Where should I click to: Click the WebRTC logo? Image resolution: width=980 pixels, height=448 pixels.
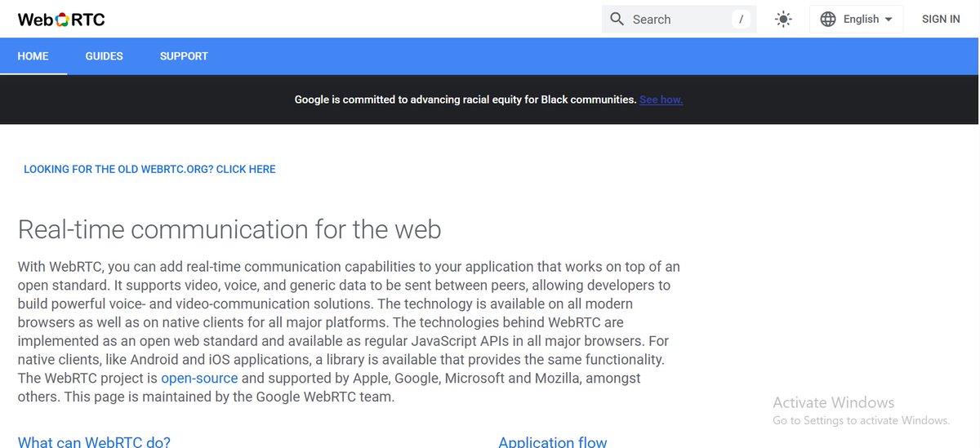[x=61, y=20]
